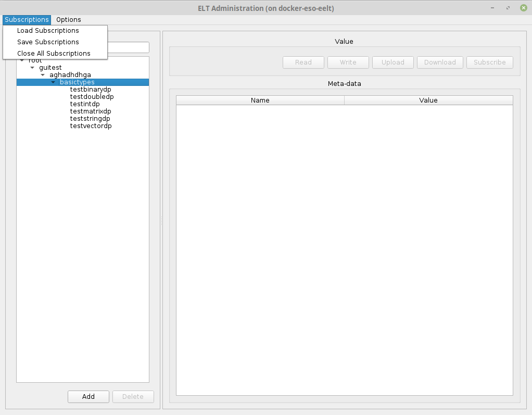532x415 pixels.
Task: Click the Name column header
Action: (x=260, y=100)
